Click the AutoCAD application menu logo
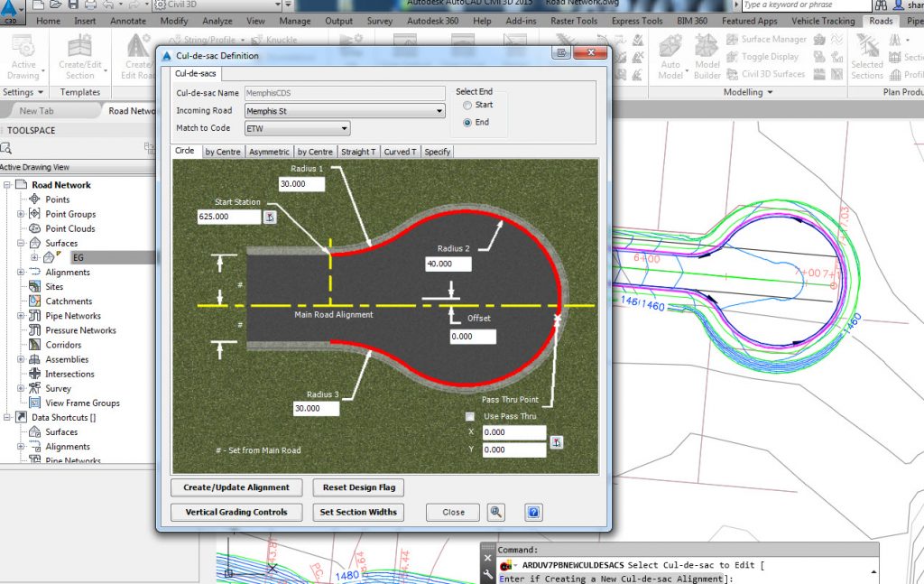The height and width of the screenshot is (584, 924). [10, 10]
